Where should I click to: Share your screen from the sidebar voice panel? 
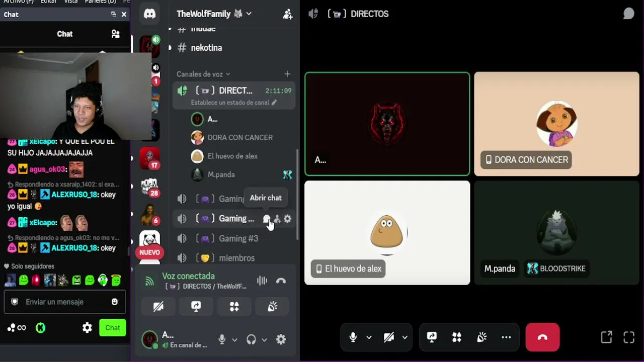coord(196,306)
